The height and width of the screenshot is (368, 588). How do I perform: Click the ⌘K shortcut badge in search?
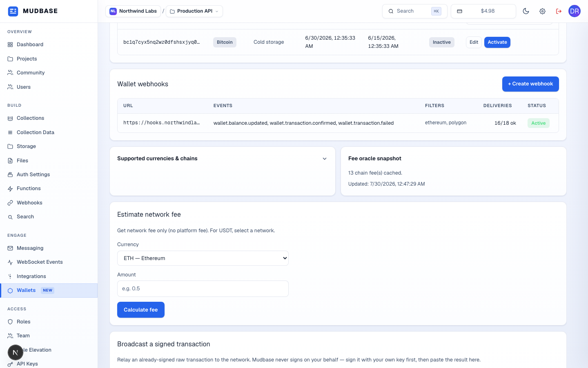click(436, 11)
